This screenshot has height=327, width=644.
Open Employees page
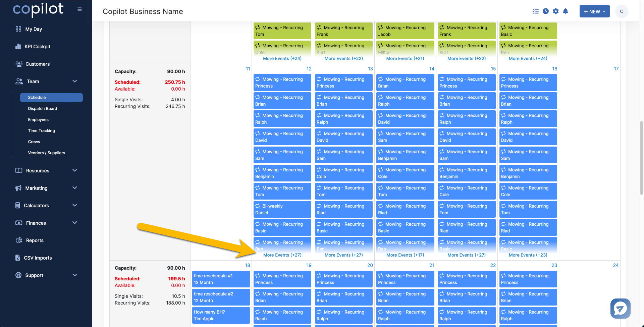point(38,120)
